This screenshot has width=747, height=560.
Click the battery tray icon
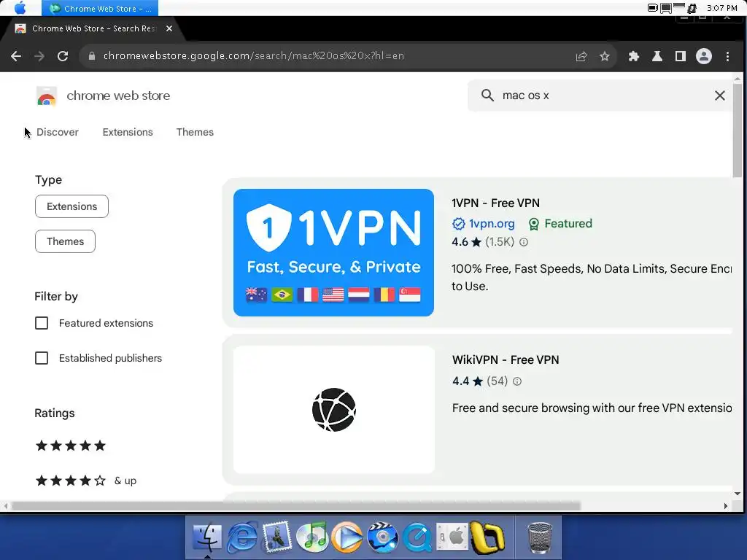pyautogui.click(x=652, y=7)
